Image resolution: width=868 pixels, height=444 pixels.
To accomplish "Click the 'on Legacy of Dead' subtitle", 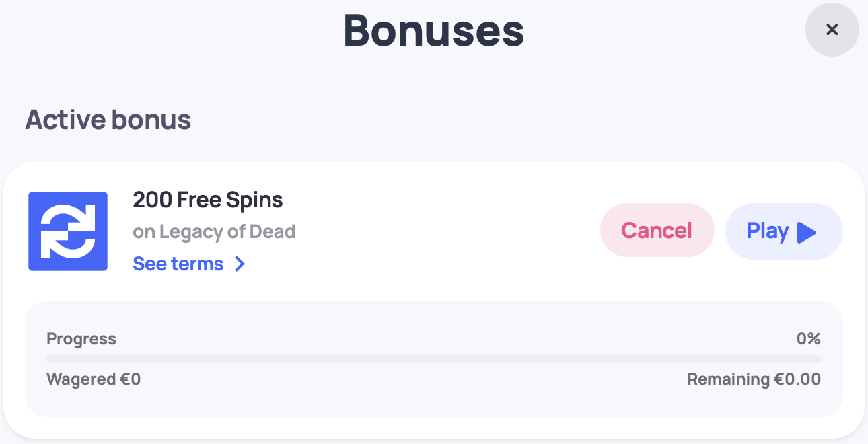I will (214, 232).
